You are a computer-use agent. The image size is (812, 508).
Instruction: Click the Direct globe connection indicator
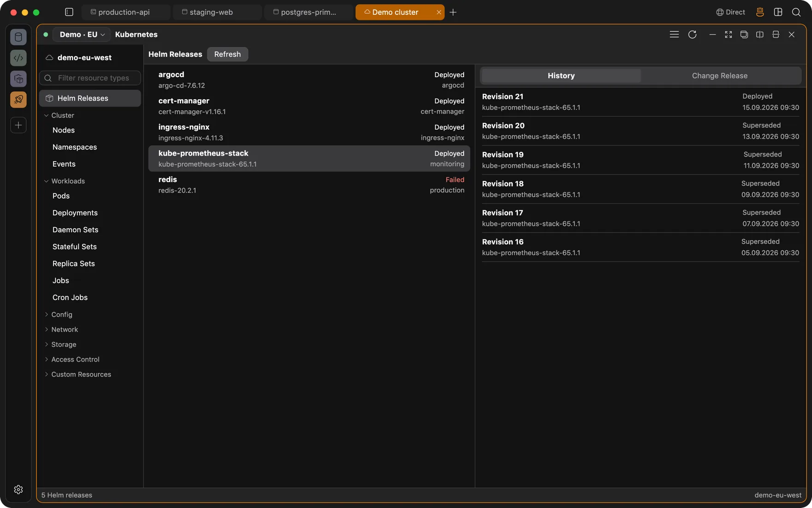[730, 12]
